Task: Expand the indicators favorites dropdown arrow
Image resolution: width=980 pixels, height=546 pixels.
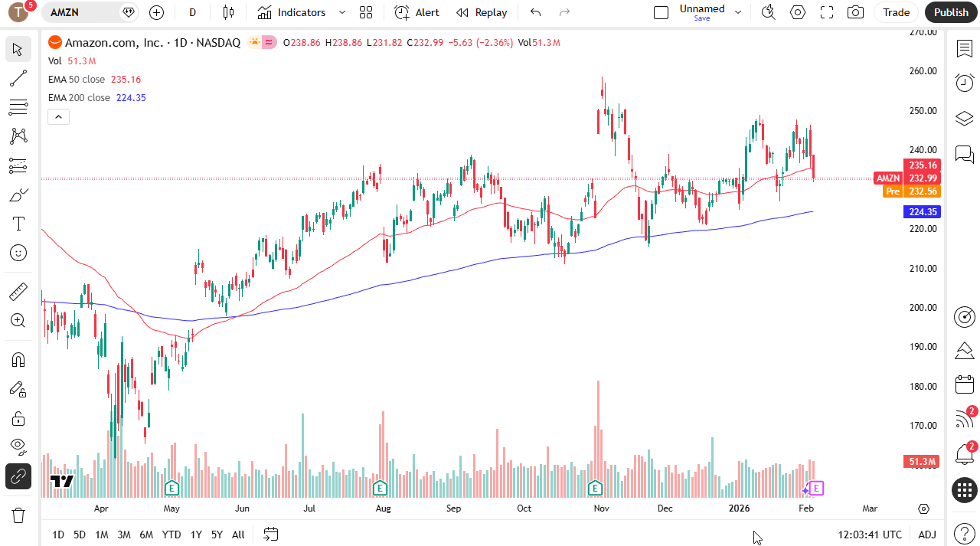Action: point(342,12)
